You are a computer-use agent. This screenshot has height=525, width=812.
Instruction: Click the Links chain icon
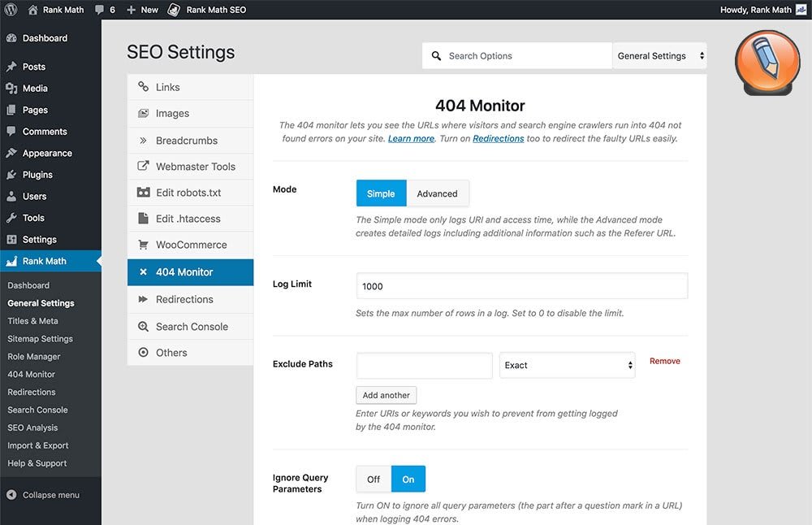click(144, 86)
